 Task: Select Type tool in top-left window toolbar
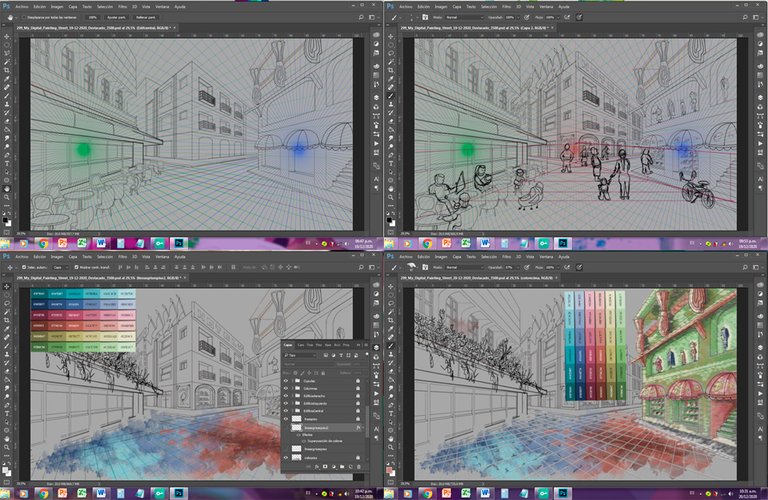[x=7, y=163]
